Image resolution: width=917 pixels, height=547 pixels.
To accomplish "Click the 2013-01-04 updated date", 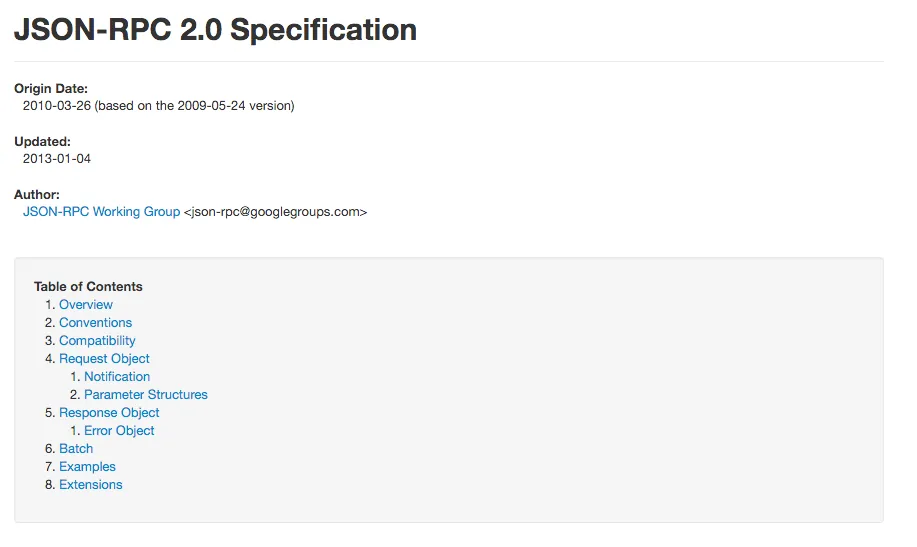I will click(57, 158).
